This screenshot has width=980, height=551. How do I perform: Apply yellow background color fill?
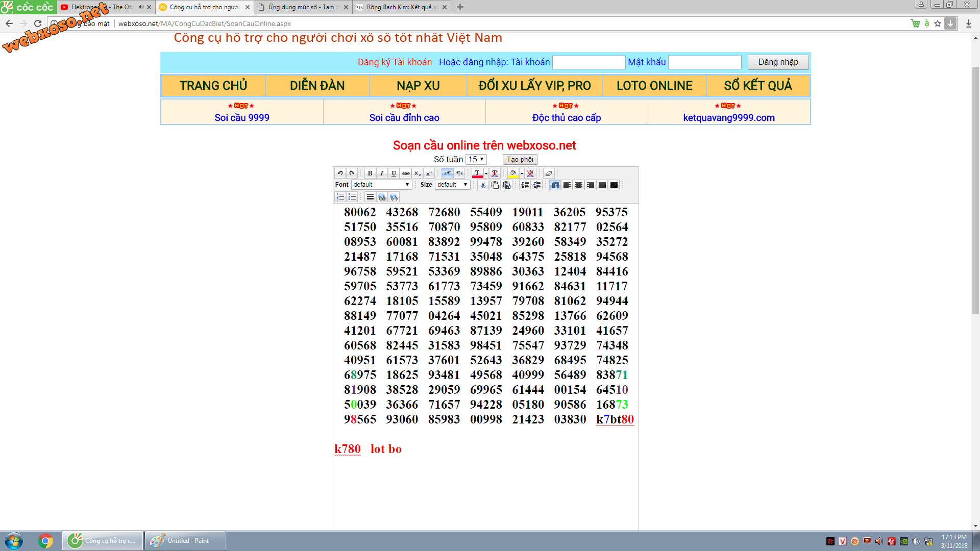[513, 173]
